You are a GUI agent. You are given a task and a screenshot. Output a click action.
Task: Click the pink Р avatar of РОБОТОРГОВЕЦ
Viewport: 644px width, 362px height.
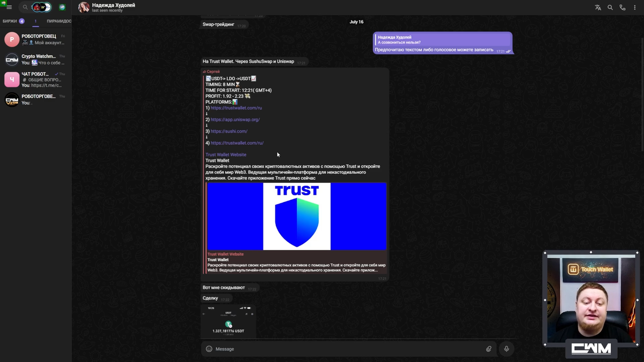tap(12, 39)
